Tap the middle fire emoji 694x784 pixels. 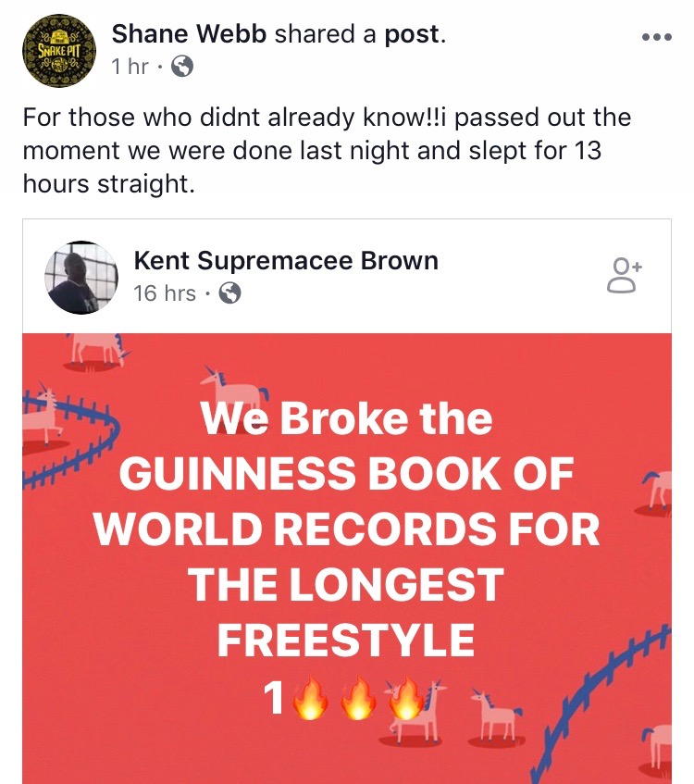[x=359, y=701]
